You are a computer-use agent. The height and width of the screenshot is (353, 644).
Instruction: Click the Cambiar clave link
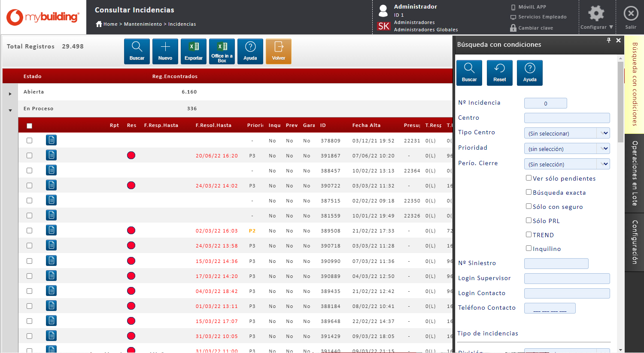click(x=535, y=28)
